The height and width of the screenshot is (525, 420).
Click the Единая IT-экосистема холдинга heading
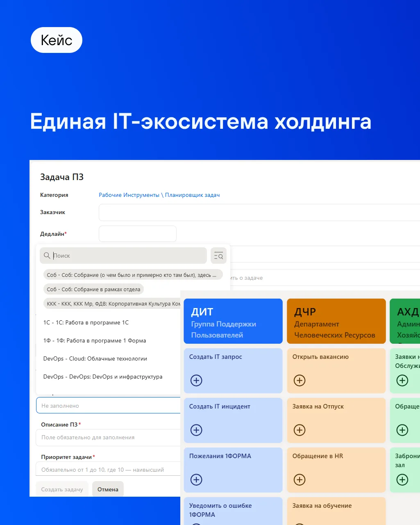click(x=201, y=122)
